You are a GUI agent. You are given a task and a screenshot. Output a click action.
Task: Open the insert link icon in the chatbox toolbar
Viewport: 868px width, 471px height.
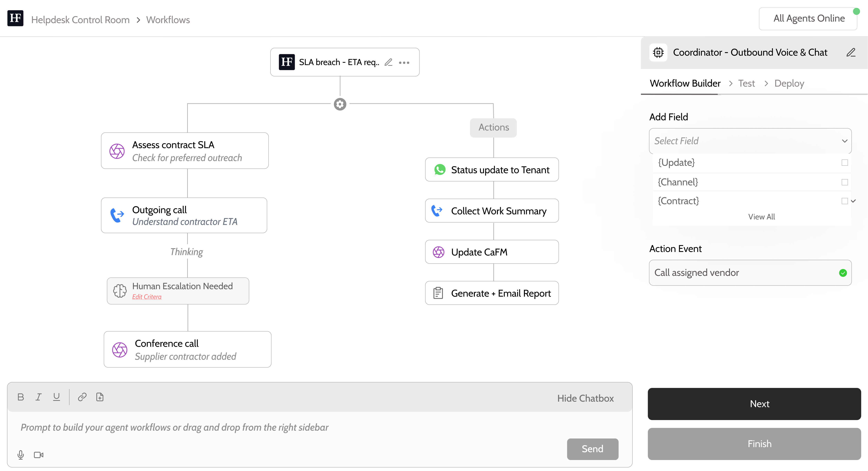82,397
